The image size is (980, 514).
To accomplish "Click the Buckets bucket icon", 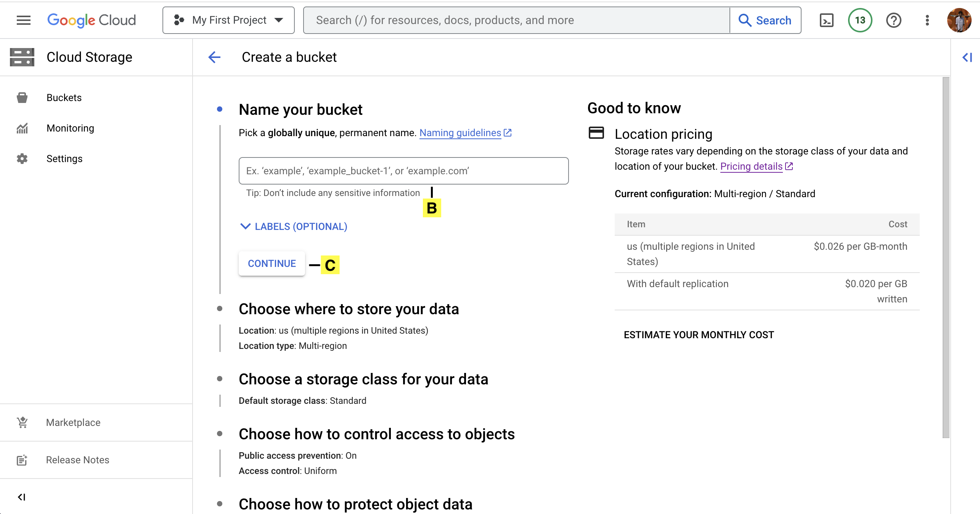I will click(22, 98).
